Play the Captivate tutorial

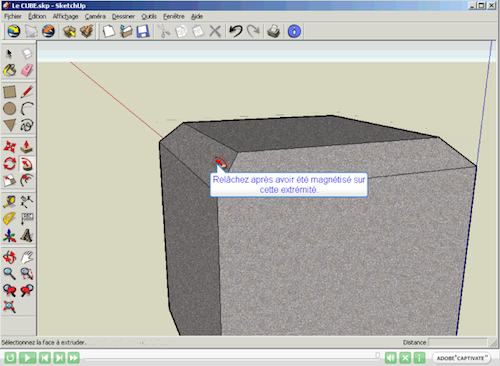(27, 358)
